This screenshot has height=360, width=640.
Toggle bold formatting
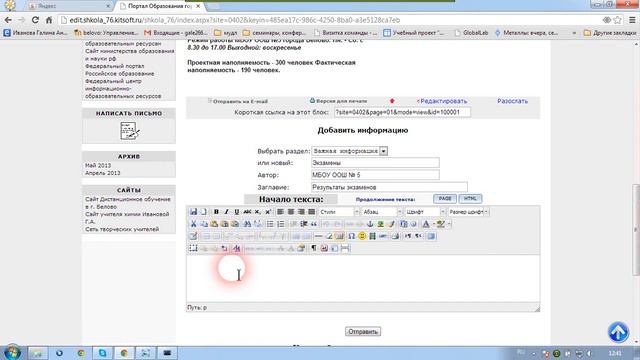tap(216, 212)
